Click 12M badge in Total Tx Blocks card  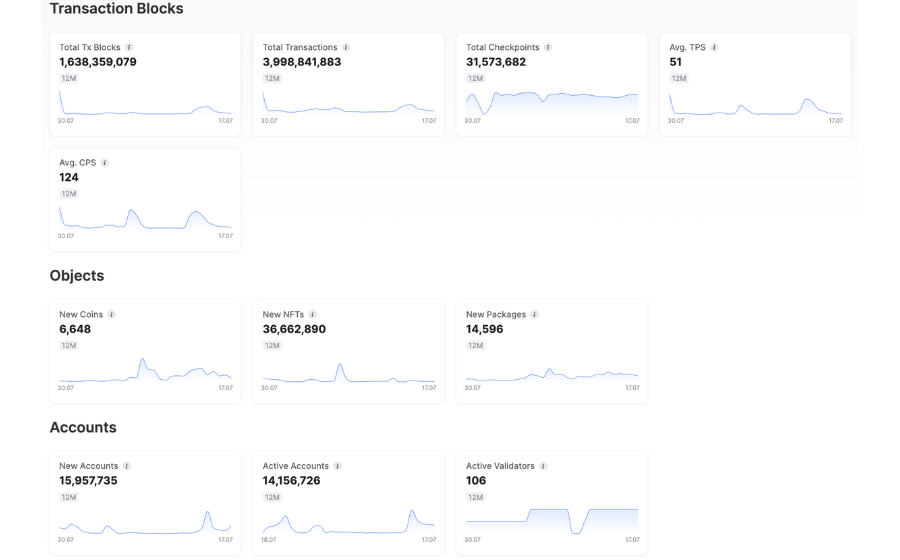[69, 79]
